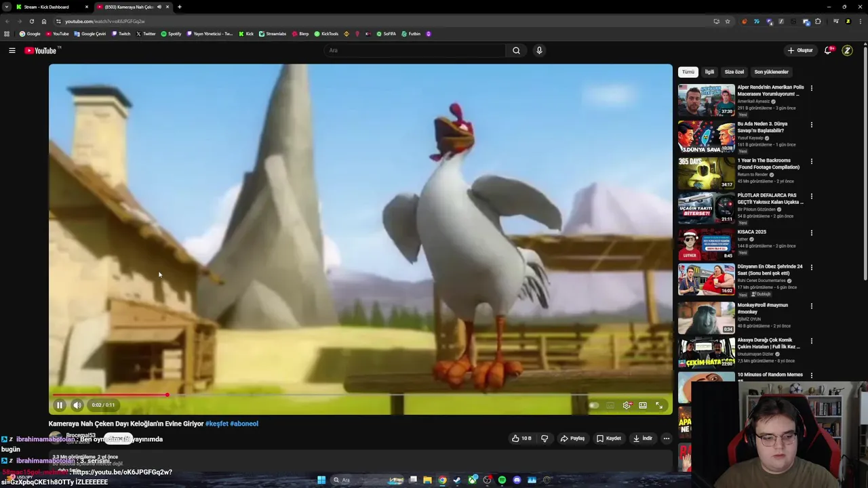
Task: Click inside the YouTube search field
Action: [x=414, y=50]
